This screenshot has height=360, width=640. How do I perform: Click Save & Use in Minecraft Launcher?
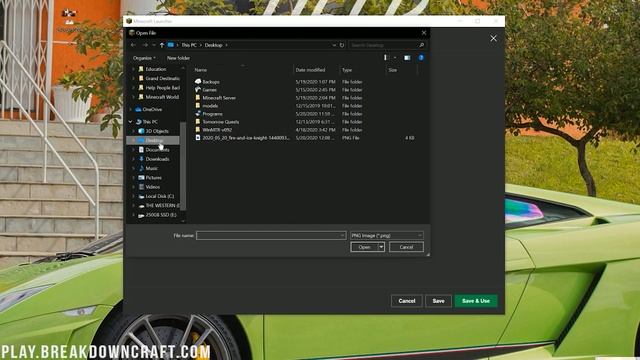click(x=476, y=301)
